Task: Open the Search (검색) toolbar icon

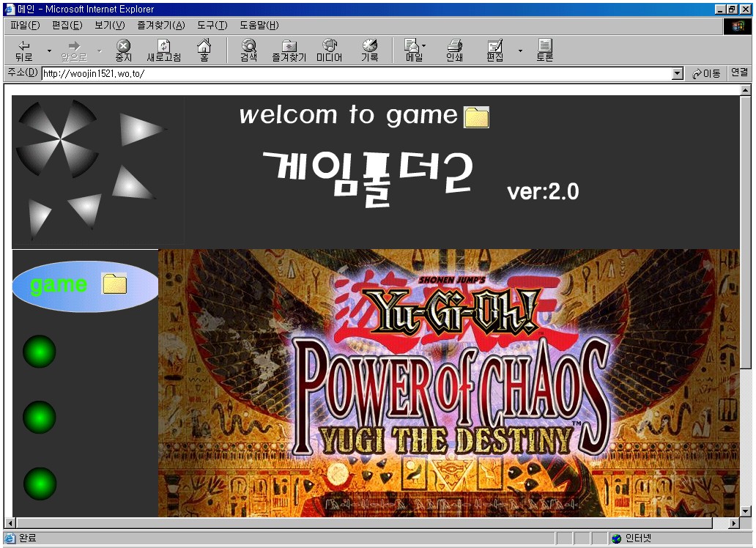Action: (x=248, y=50)
